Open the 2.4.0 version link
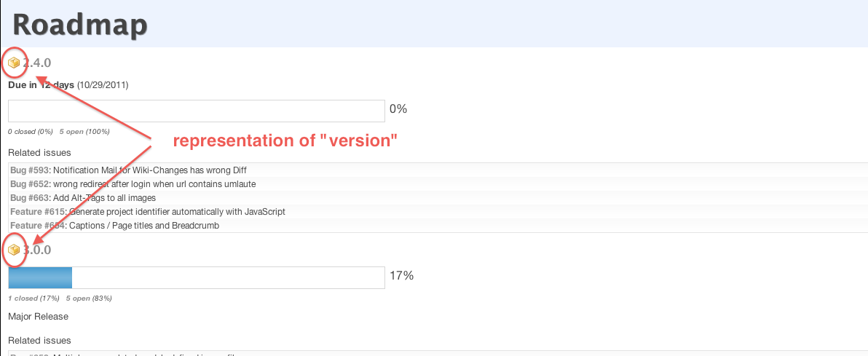 pyautogui.click(x=37, y=63)
